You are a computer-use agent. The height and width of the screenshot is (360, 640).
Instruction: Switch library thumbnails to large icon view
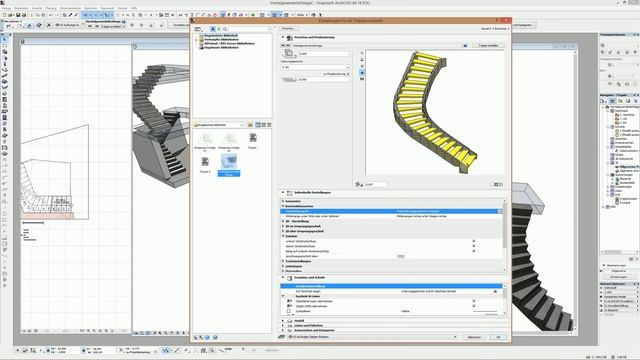pos(258,125)
